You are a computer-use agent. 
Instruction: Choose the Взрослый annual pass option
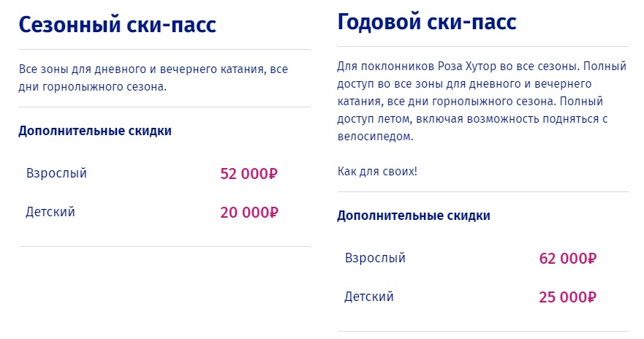point(374,258)
